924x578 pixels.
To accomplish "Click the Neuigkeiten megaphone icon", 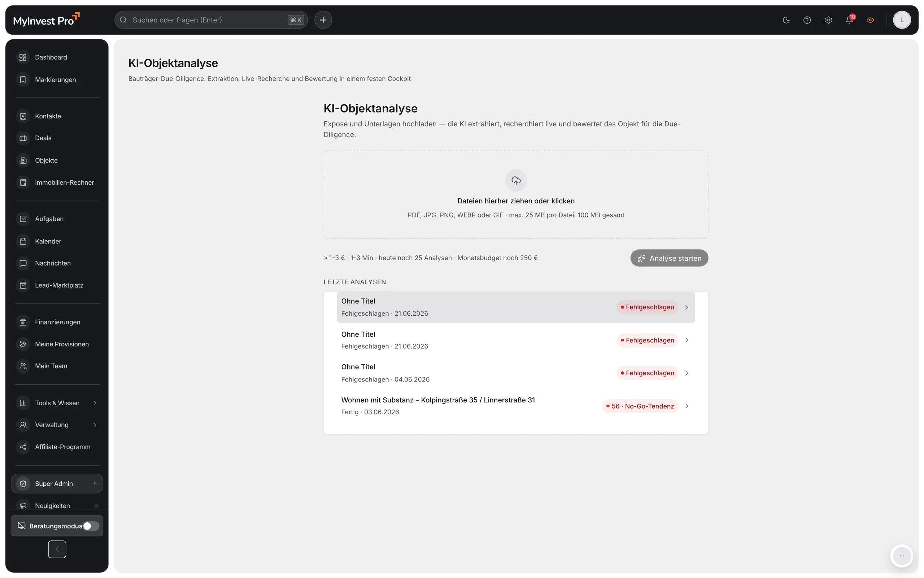I will [x=23, y=505].
